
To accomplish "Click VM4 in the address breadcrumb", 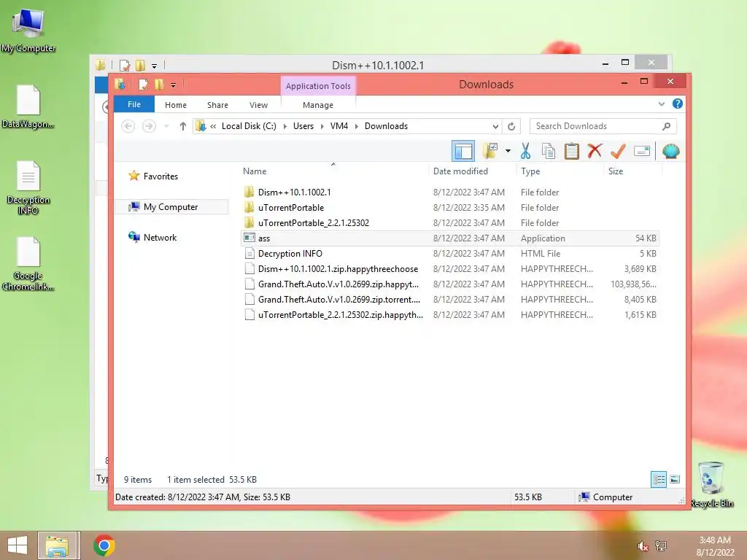I will coord(339,126).
